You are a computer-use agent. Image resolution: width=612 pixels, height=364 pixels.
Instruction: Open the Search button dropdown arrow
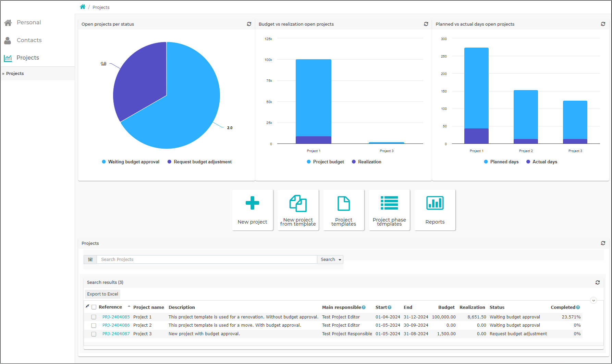click(x=340, y=260)
